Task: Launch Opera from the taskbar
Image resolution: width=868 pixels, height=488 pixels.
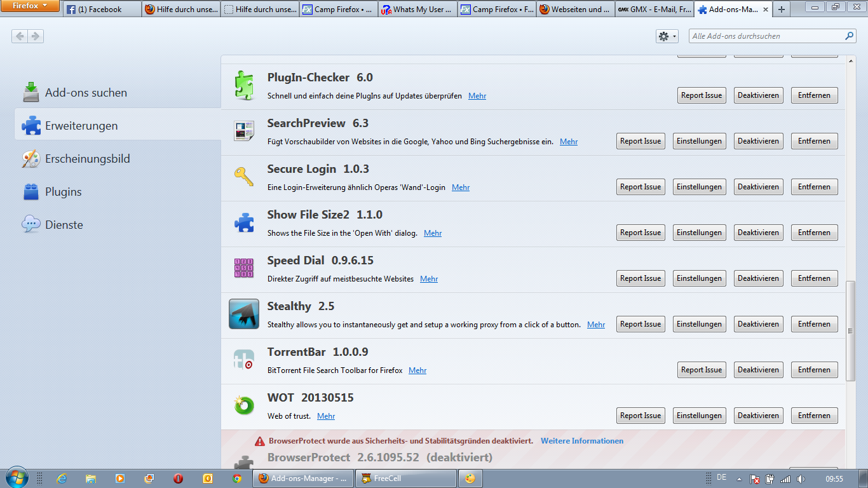Action: click(x=179, y=478)
